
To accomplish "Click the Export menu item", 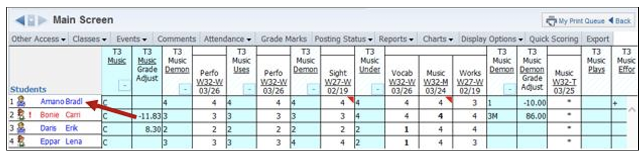I will (597, 39).
